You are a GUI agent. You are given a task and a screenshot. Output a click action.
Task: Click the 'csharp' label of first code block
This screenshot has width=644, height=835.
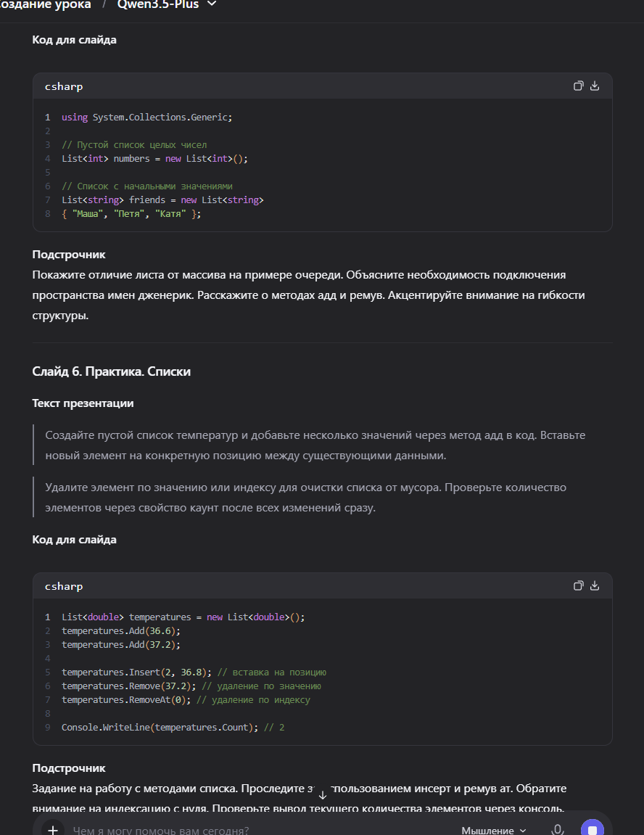coord(64,86)
